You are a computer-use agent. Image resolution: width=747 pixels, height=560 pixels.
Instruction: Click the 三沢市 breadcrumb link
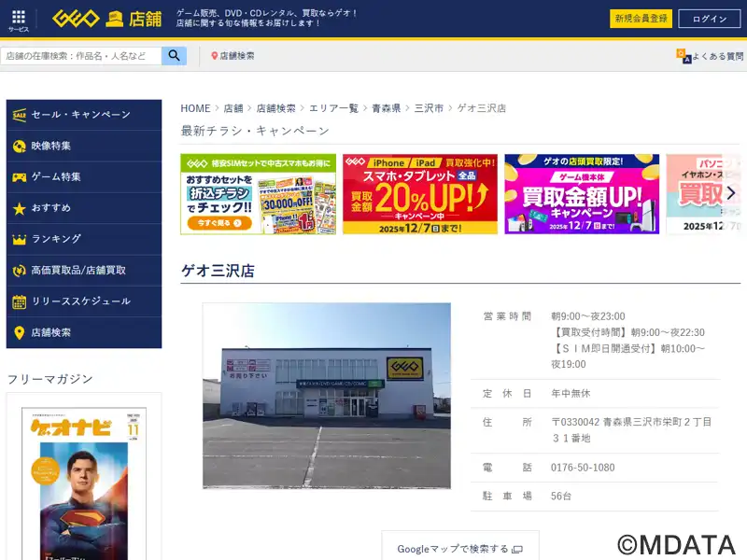pos(429,108)
